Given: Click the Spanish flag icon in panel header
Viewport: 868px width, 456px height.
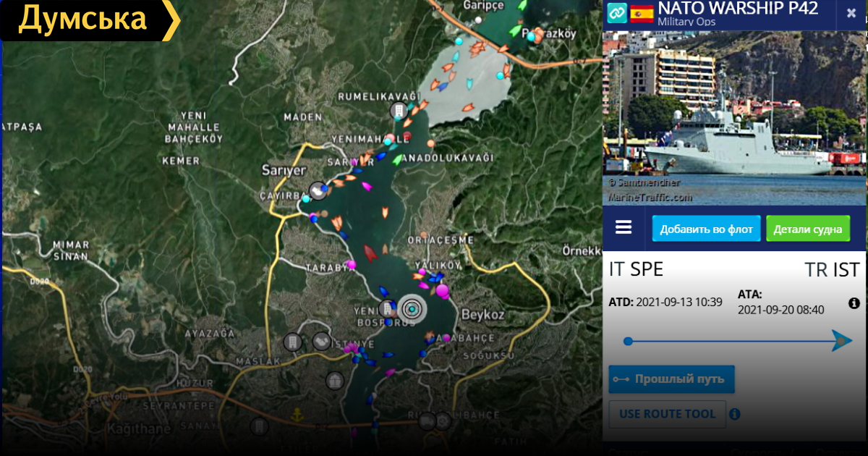Looking at the screenshot, I should (x=642, y=13).
